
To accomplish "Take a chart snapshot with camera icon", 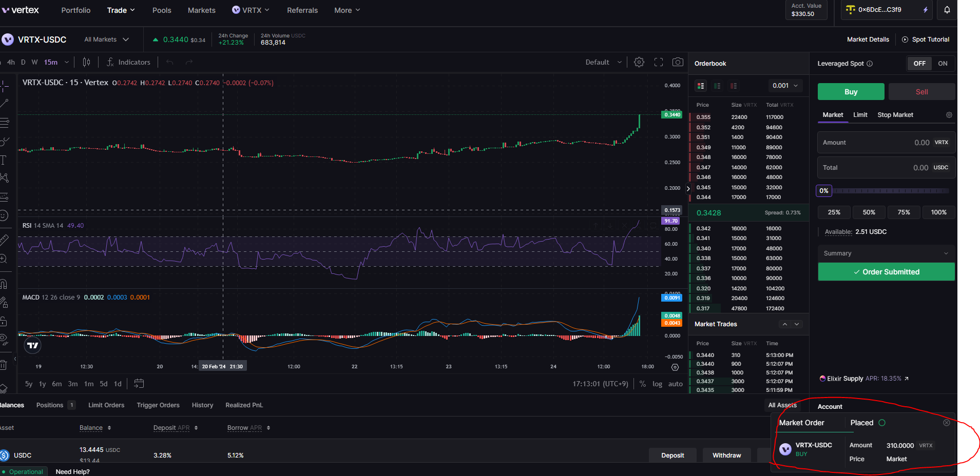I will pos(678,62).
